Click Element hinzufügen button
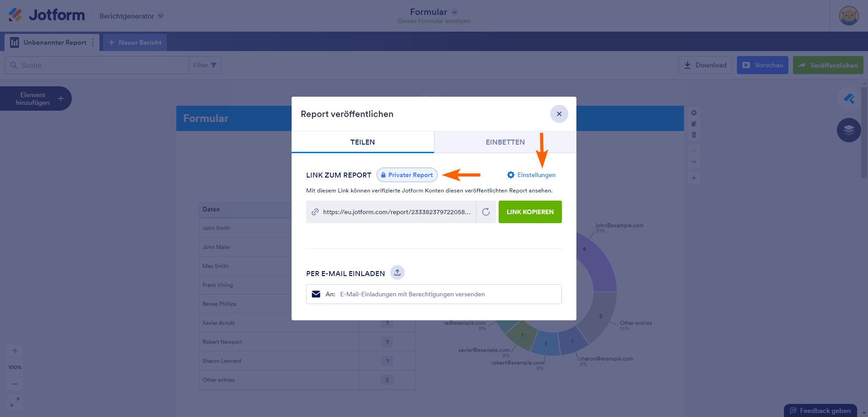This screenshot has height=417, width=868. coord(36,98)
